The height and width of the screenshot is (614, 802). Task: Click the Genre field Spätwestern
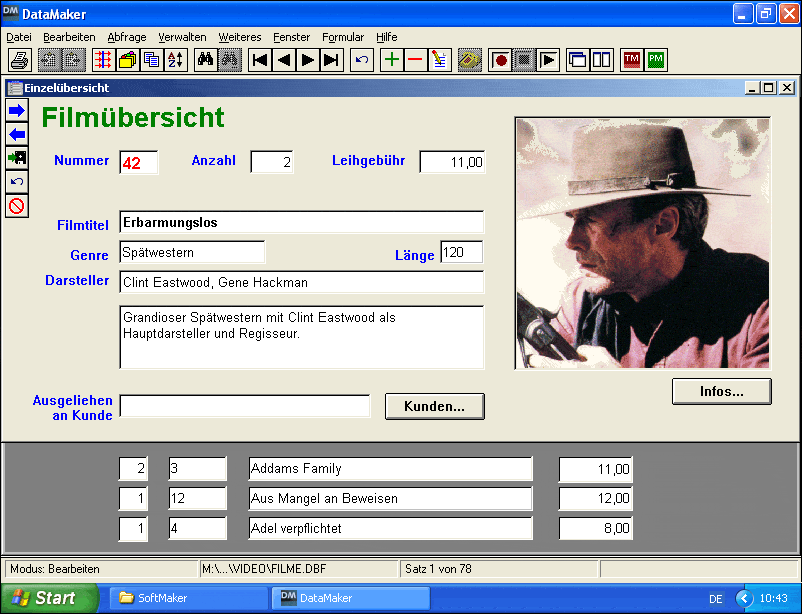pos(192,252)
